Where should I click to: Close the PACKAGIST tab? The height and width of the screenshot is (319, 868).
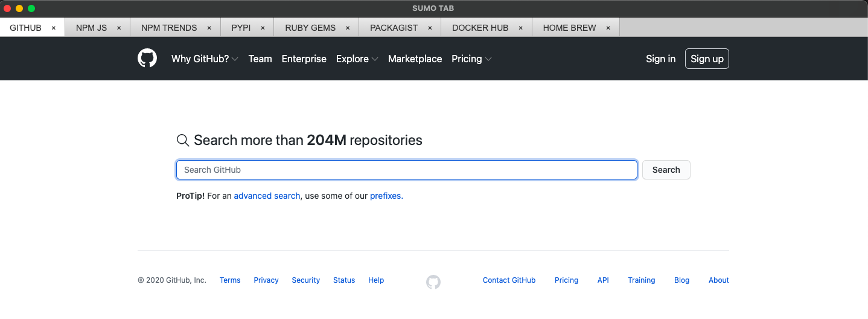[x=430, y=28]
